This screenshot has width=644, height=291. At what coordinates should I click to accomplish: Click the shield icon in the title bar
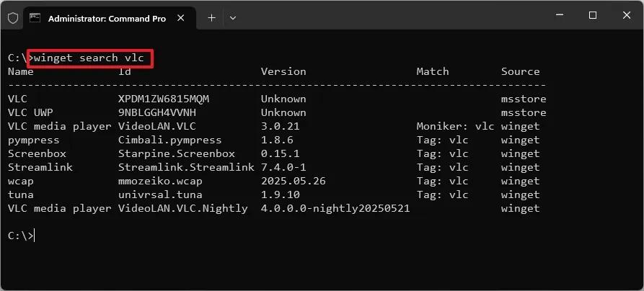tap(12, 19)
